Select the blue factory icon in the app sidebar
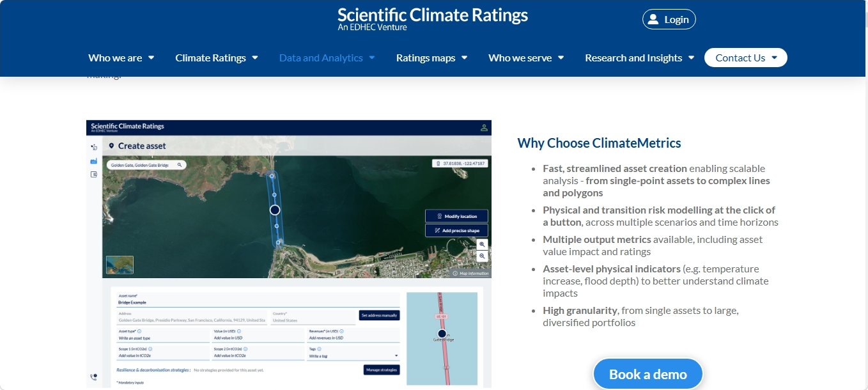This screenshot has height=390, width=868. (x=94, y=161)
